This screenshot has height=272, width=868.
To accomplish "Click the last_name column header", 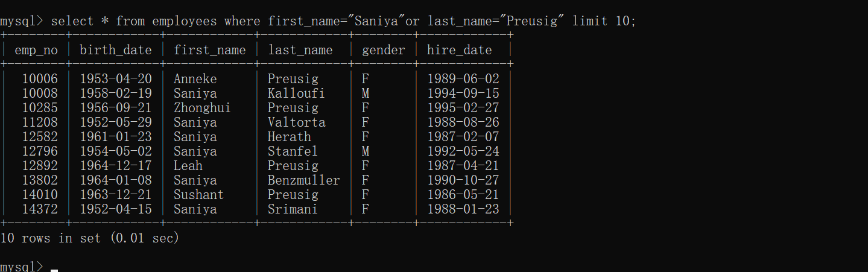I will click(300, 50).
